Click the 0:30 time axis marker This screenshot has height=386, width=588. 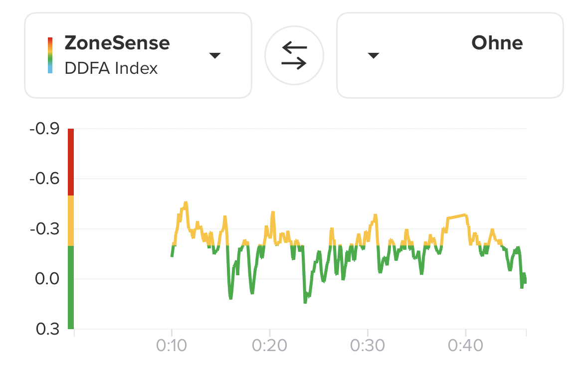coord(368,346)
